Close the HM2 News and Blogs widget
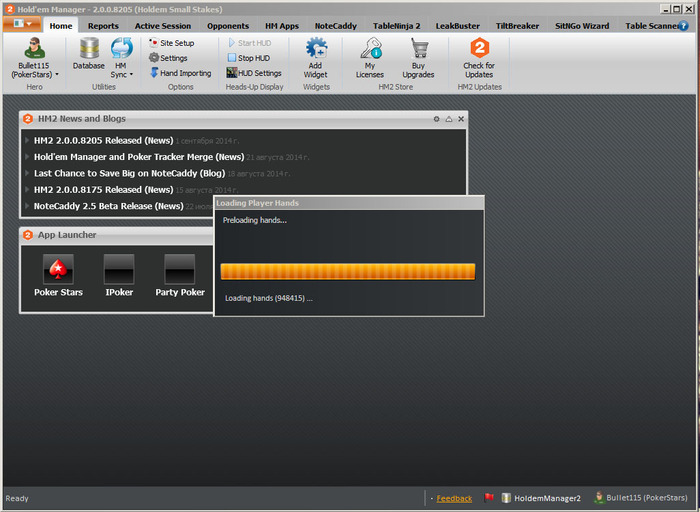 point(461,119)
